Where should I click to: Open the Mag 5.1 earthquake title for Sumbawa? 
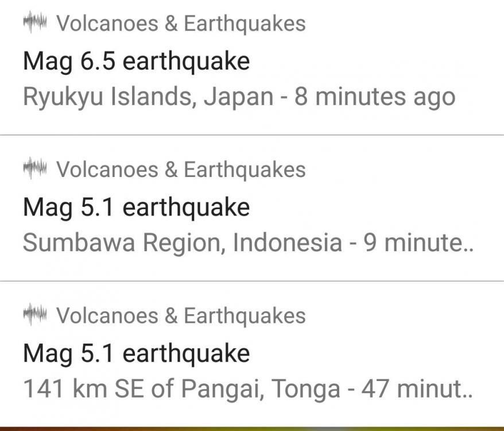pos(136,207)
